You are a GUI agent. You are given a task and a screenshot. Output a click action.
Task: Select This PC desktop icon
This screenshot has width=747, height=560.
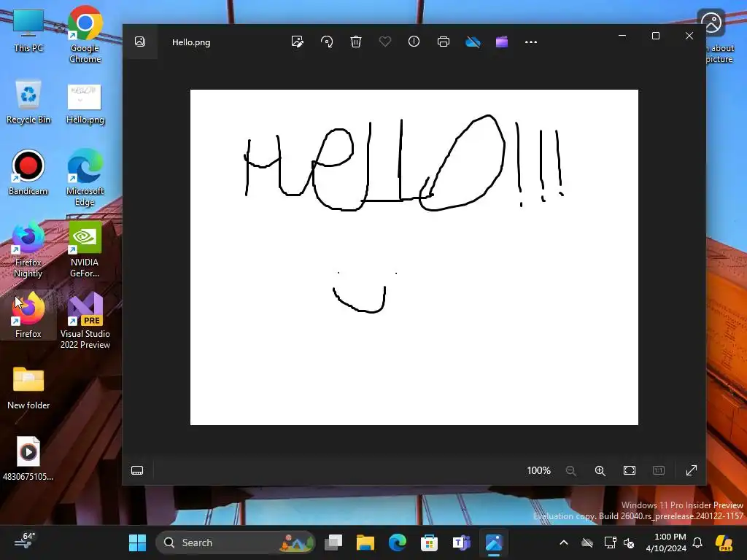coord(28,31)
